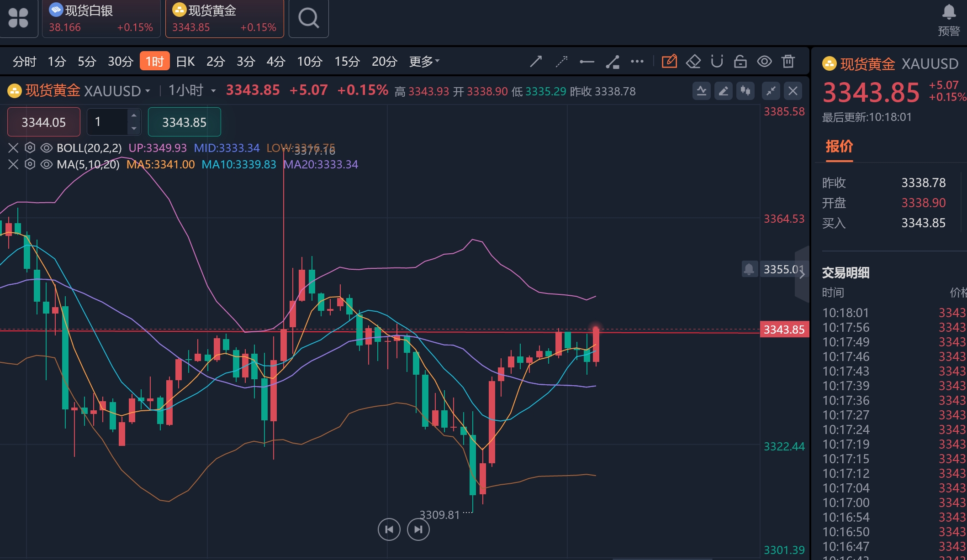Viewport: 967px width, 560px height.
Task: Switch to 现货白银 tab
Action: [101, 18]
